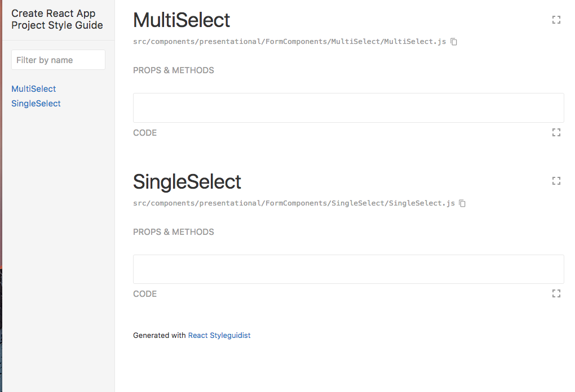575x392 pixels.
Task: Click the Filter by name search field
Action: (58, 59)
